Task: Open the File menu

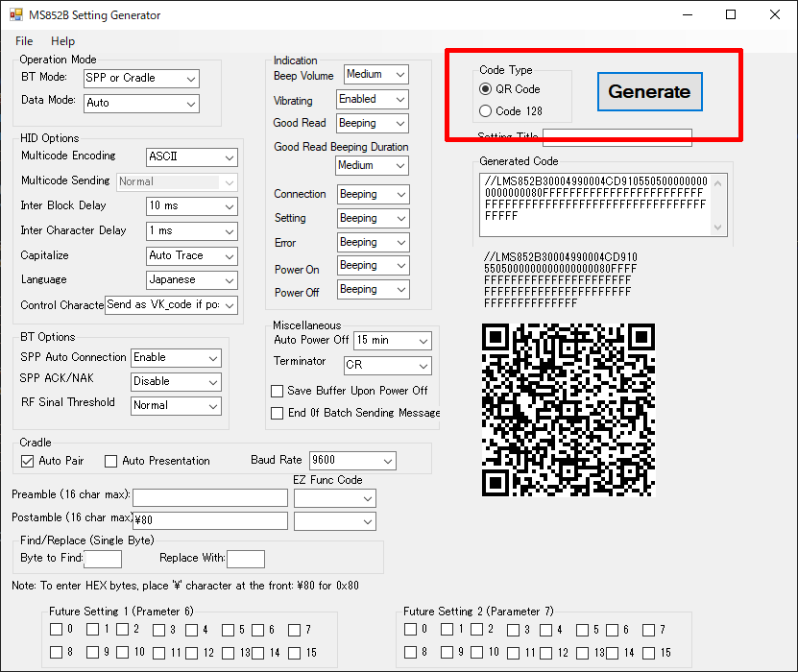Action: pos(24,41)
